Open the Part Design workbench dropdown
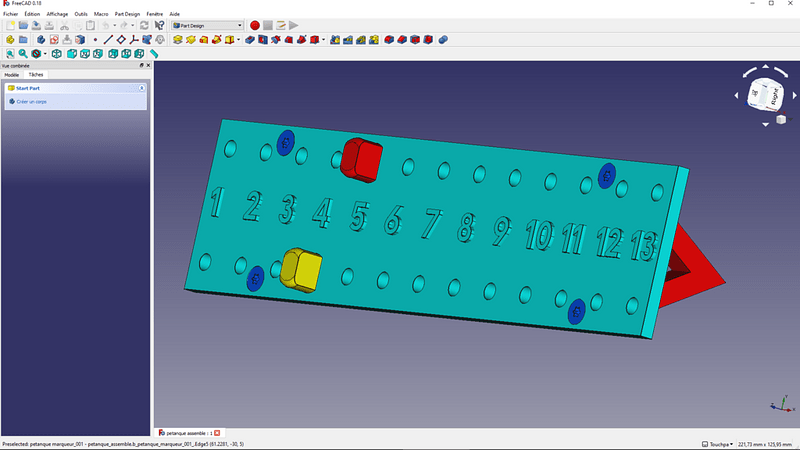800x450 pixels. point(207,26)
